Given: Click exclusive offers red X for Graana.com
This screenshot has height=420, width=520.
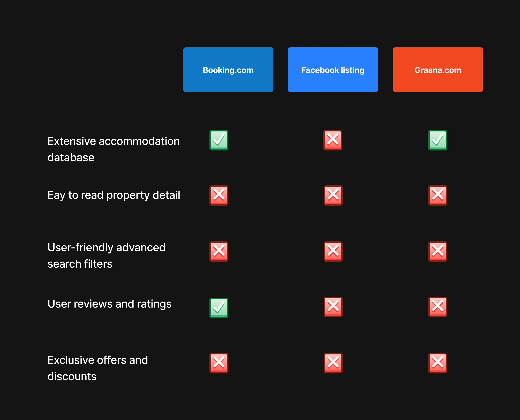Looking at the screenshot, I should tap(438, 363).
